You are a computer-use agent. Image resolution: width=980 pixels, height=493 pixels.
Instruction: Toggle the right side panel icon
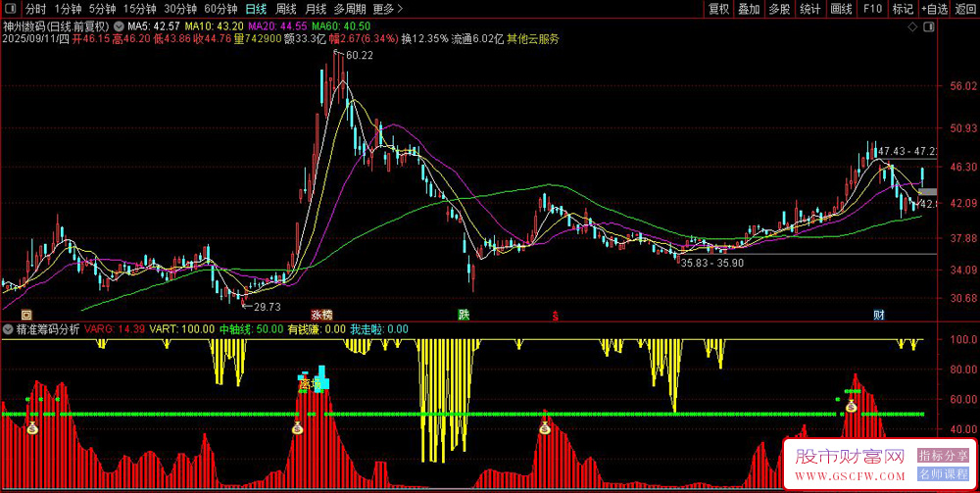coord(929,26)
